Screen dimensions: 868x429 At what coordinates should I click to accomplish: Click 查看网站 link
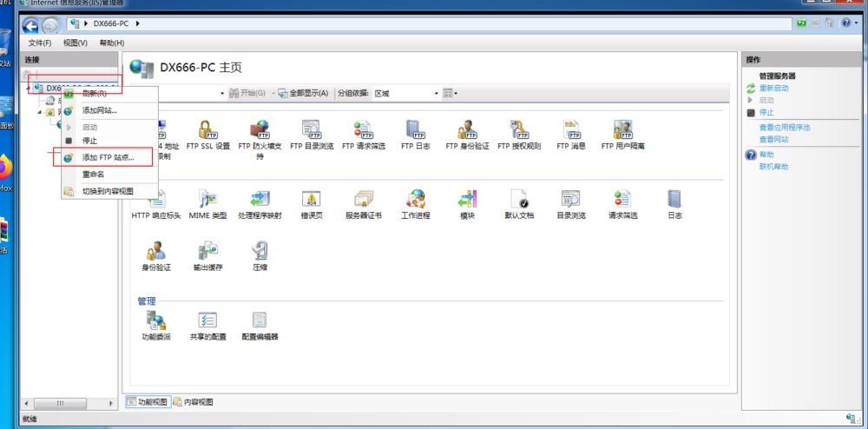pyautogui.click(x=773, y=140)
